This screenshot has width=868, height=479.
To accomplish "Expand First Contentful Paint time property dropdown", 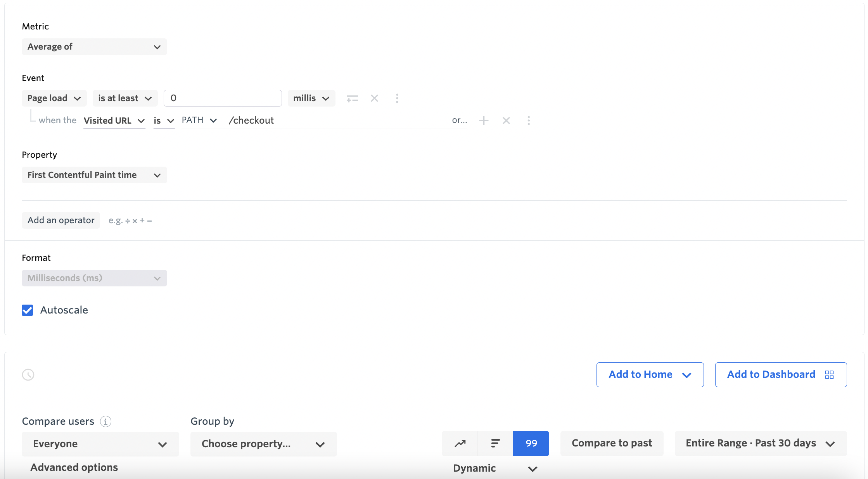I will [94, 175].
